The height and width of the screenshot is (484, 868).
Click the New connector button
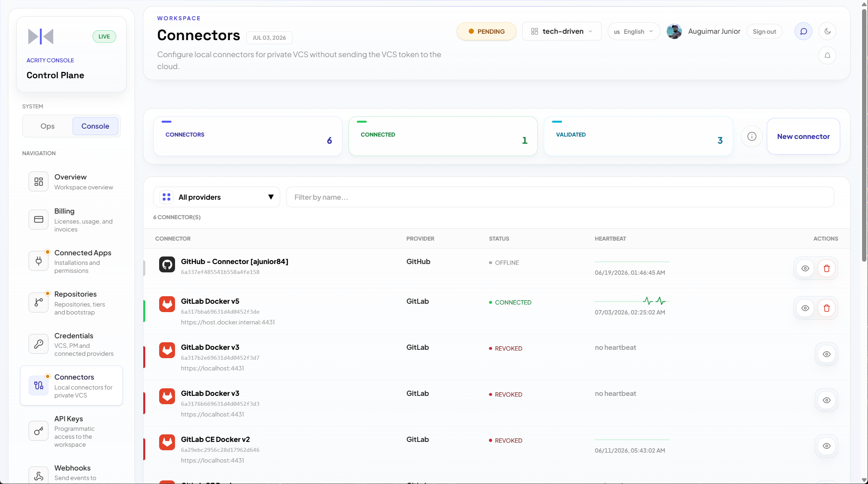pyautogui.click(x=803, y=136)
